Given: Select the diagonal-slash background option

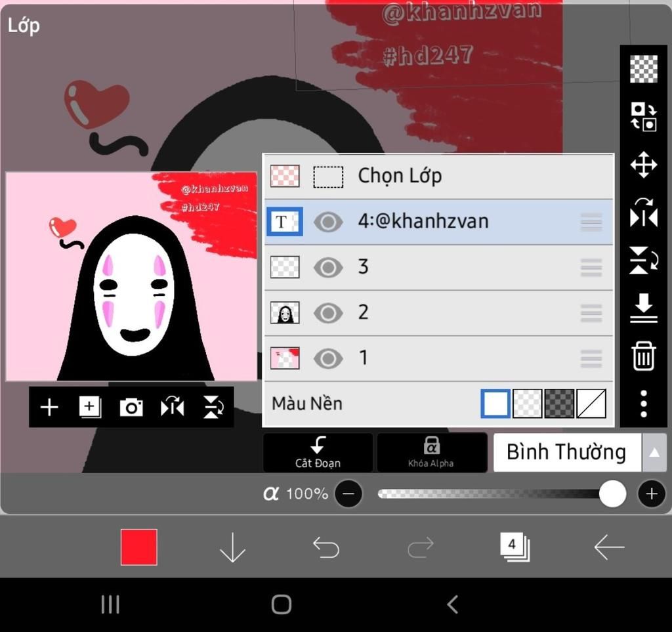Looking at the screenshot, I should pos(591,403).
